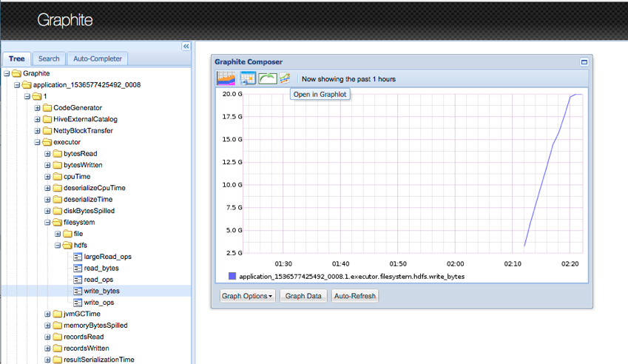This screenshot has height=364, width=628.
Task: Maximize the Graphite Composer window
Action: click(x=584, y=62)
